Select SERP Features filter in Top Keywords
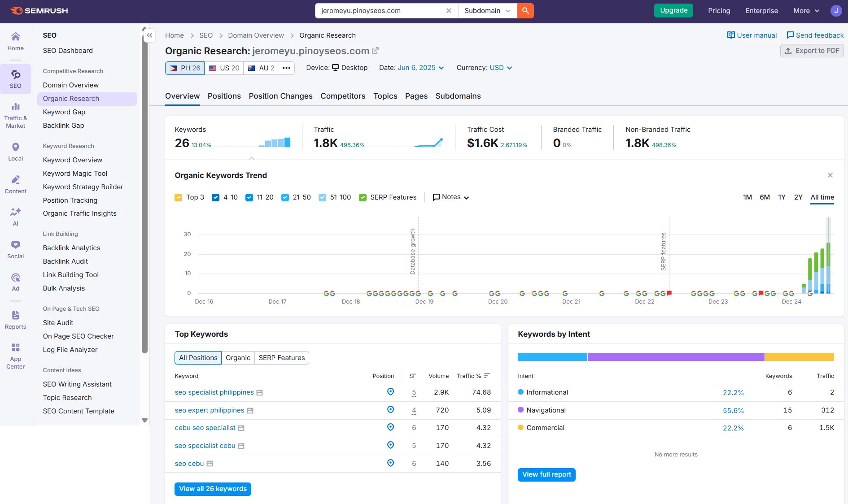 coord(282,358)
